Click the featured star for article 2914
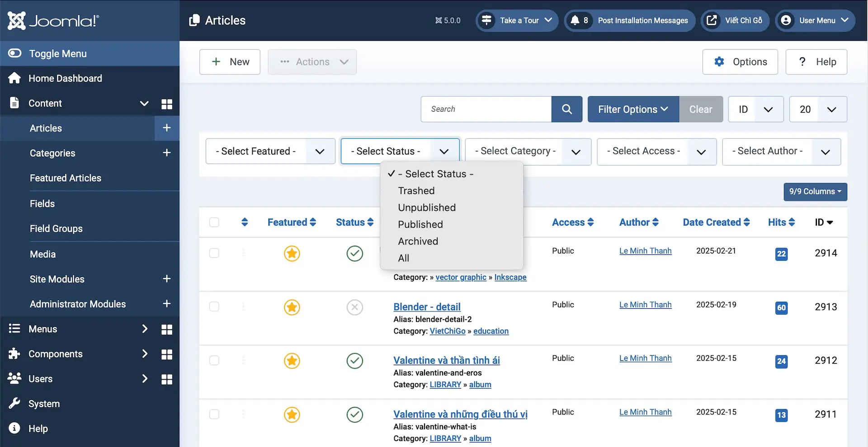This screenshot has height=447, width=868. click(292, 254)
